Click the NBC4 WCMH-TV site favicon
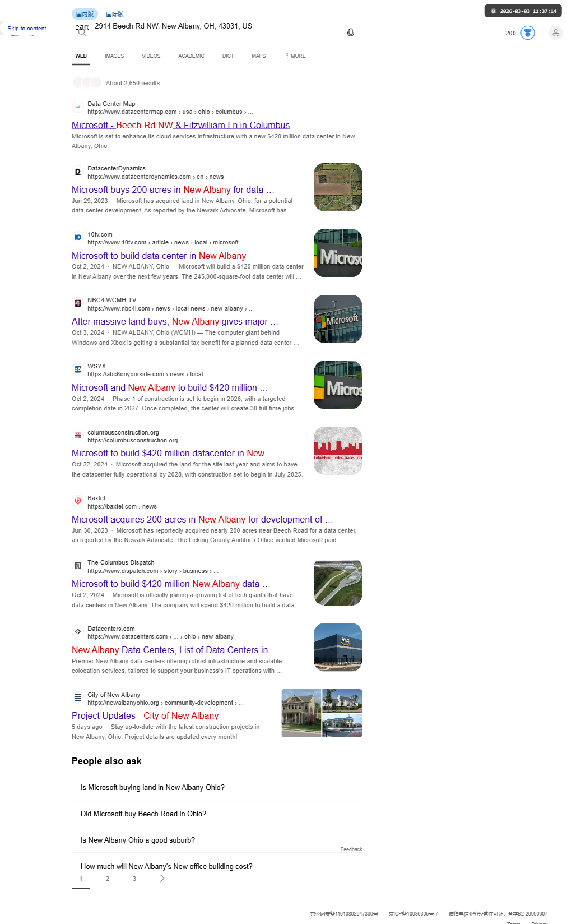567x924 pixels. (78, 303)
